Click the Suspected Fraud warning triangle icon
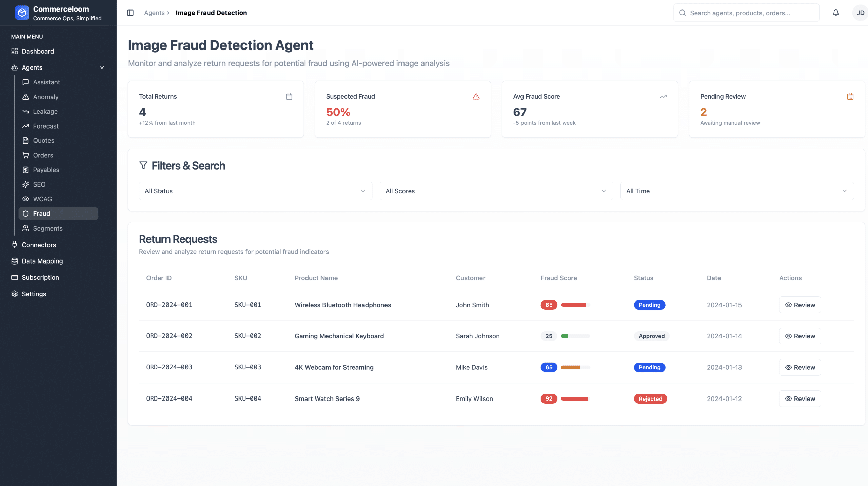 [x=476, y=97]
